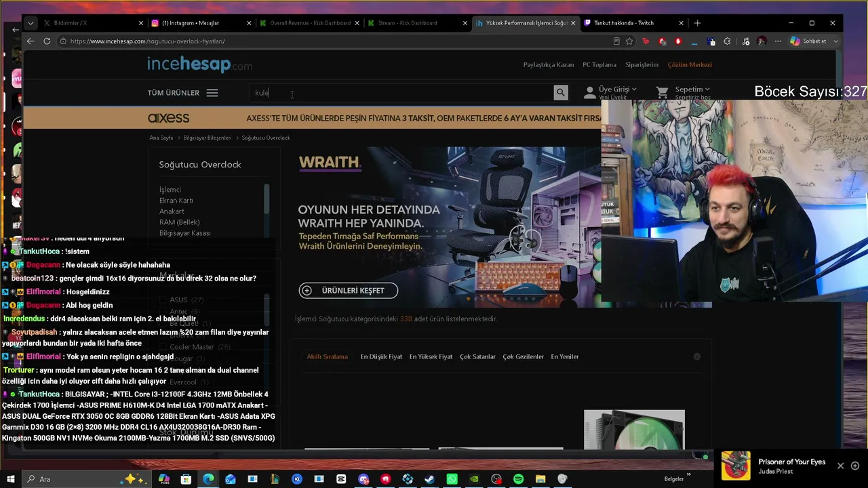Viewport: 868px width, 488px height.
Task: Open Bilgisayar Bileşenleri breadcrumb
Action: pyautogui.click(x=208, y=138)
